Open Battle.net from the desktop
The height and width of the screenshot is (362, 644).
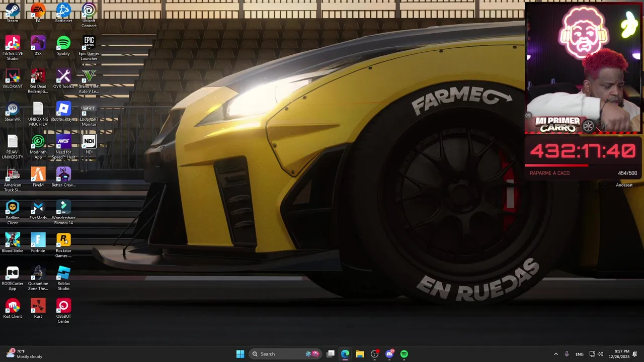[63, 13]
